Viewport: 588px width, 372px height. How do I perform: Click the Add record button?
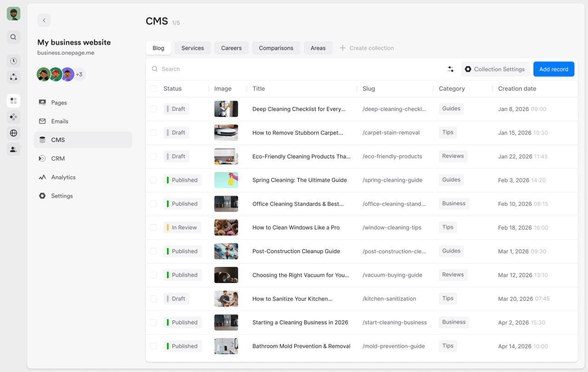click(x=554, y=69)
